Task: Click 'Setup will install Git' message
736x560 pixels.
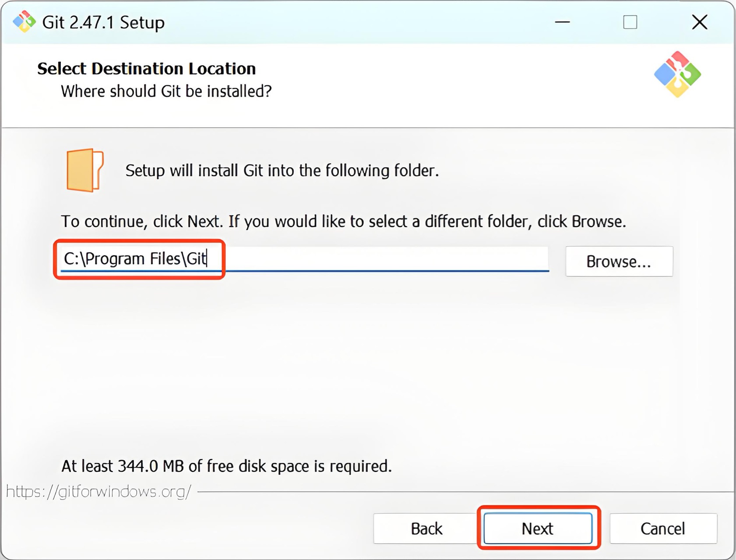Action: click(282, 170)
